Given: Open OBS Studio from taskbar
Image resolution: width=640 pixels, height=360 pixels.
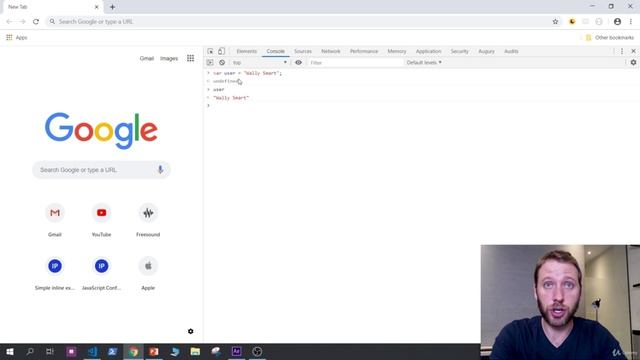Looking at the screenshot, I should [x=257, y=351].
